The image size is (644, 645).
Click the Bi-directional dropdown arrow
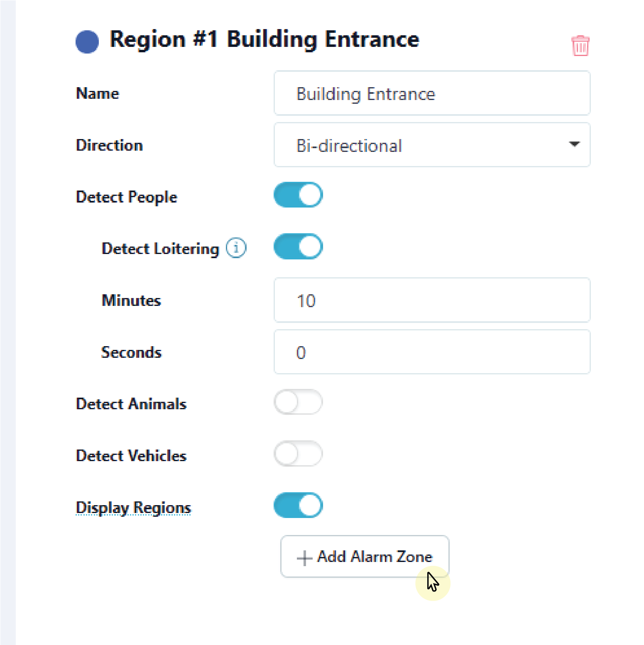point(574,145)
